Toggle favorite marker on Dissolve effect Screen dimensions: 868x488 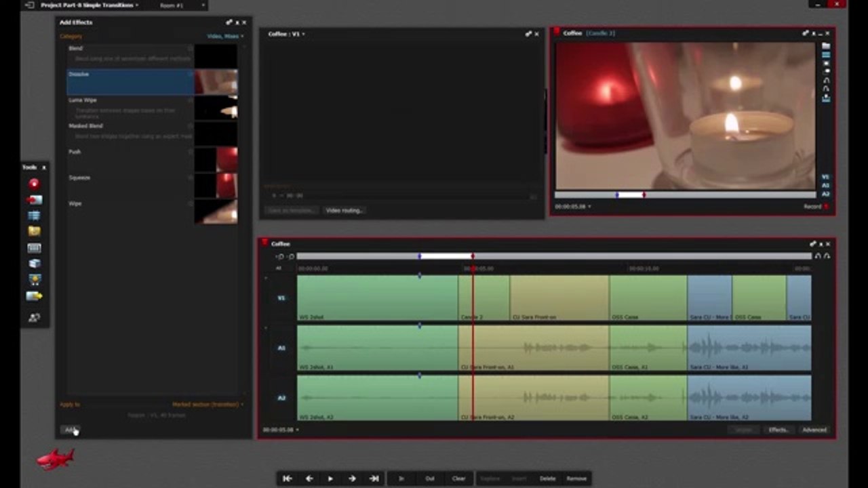(x=191, y=74)
